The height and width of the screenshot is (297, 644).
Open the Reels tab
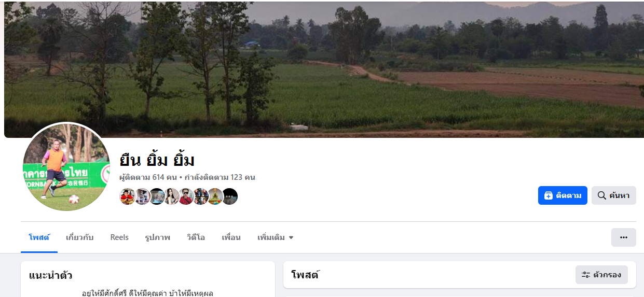click(119, 237)
